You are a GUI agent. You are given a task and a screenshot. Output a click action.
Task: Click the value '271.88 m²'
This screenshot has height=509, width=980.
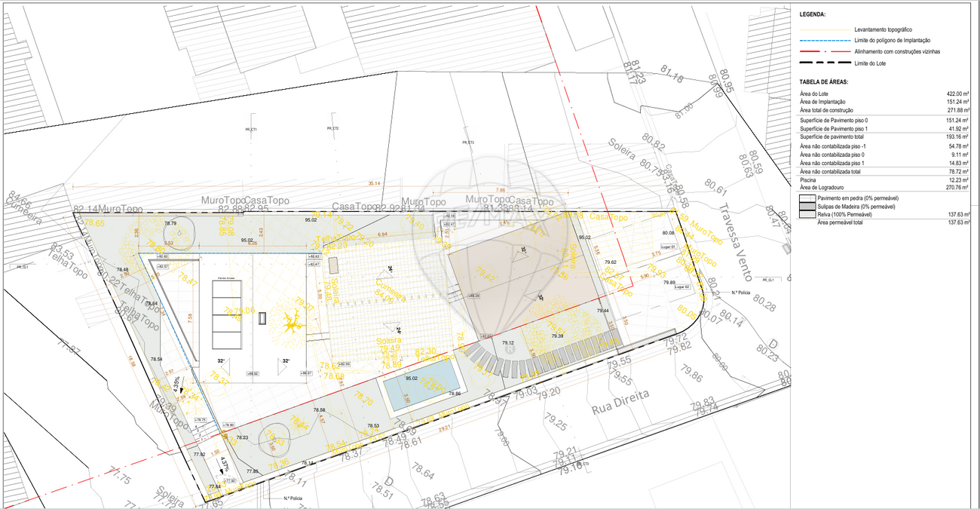(957, 109)
